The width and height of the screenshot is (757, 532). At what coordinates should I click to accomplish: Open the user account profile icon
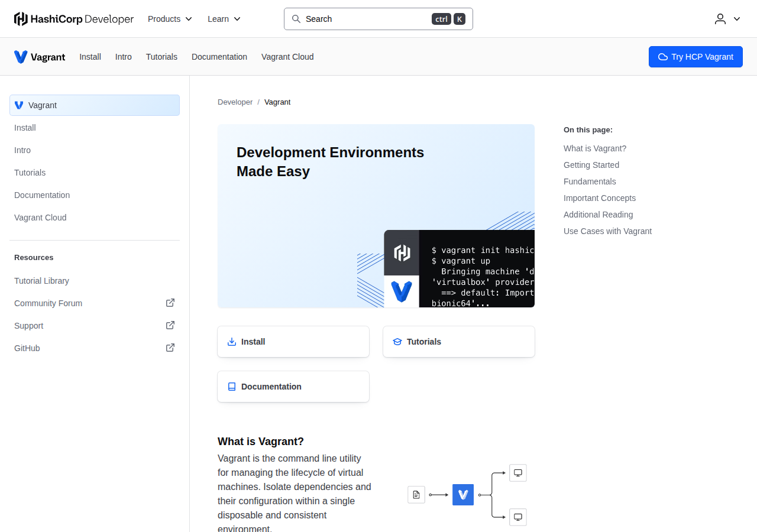pos(720,19)
